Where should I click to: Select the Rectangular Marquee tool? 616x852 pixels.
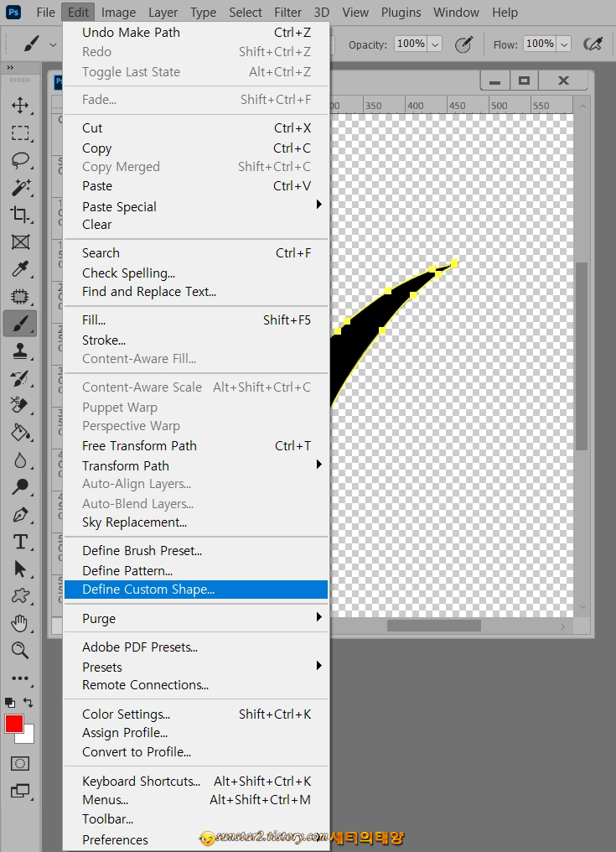click(x=20, y=132)
